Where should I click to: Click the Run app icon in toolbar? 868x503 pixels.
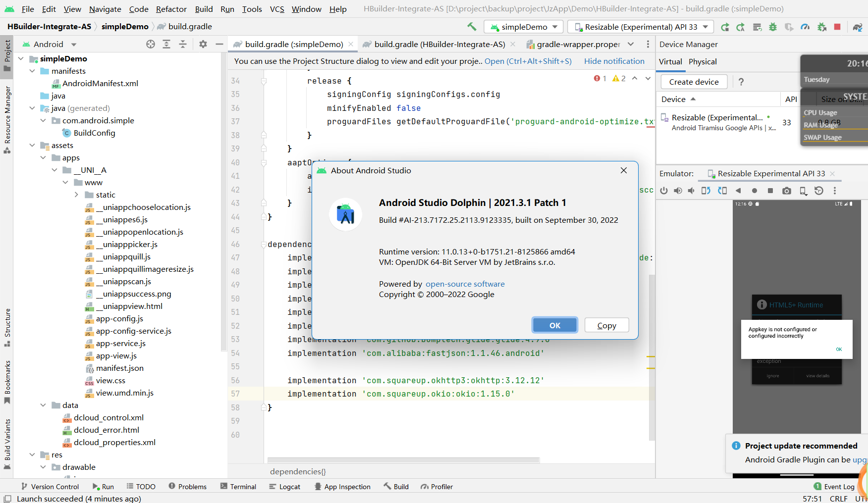click(x=725, y=27)
